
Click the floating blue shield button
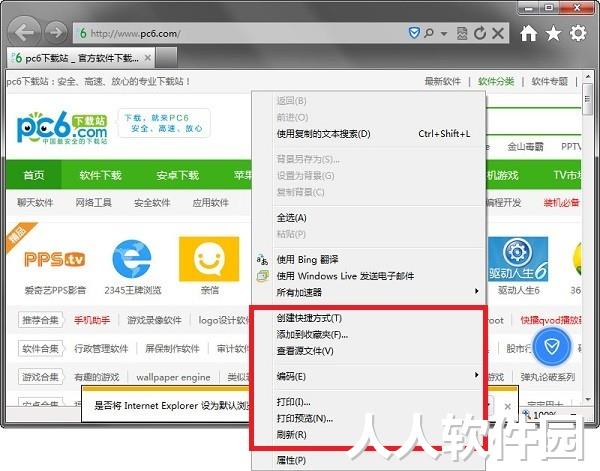click(552, 347)
